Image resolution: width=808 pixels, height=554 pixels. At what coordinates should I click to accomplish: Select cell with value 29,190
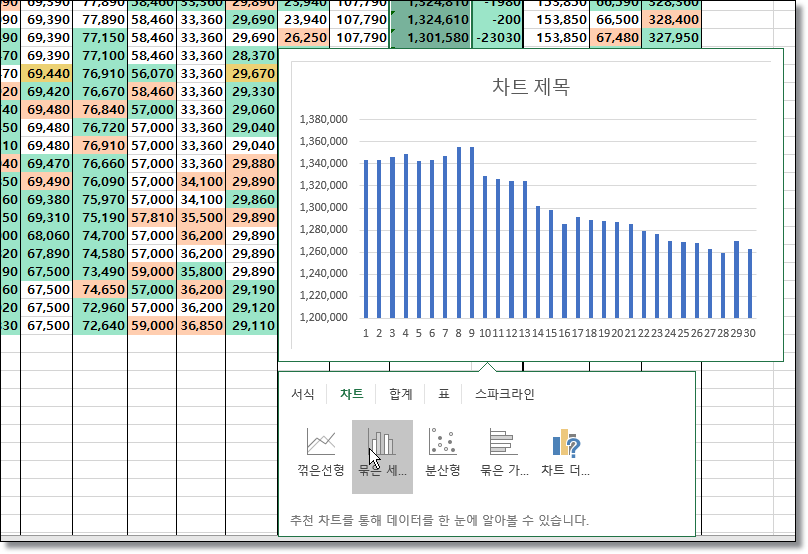click(251, 290)
